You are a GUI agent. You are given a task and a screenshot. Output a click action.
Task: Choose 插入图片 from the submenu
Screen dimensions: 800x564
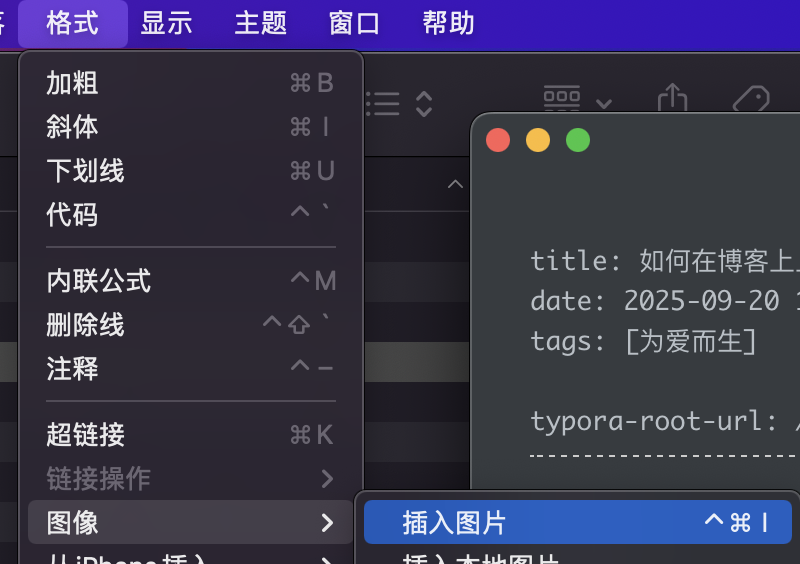tap(577, 522)
